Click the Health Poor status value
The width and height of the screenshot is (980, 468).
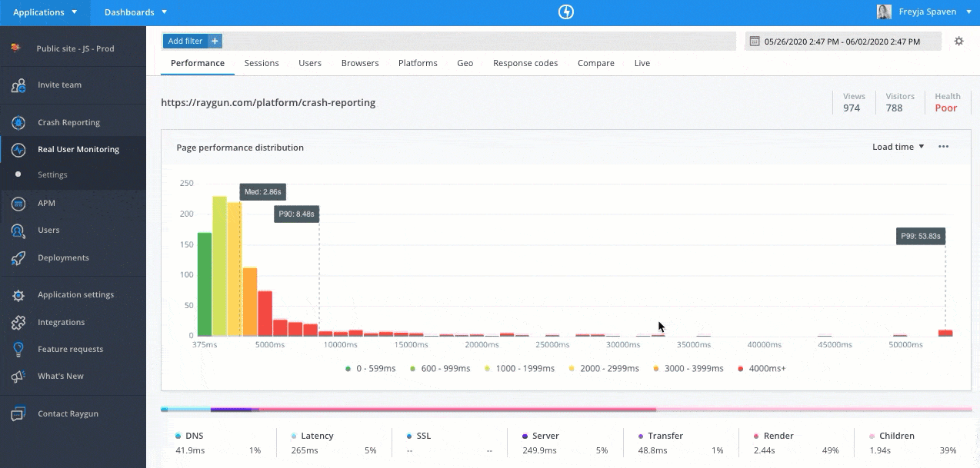point(946,108)
